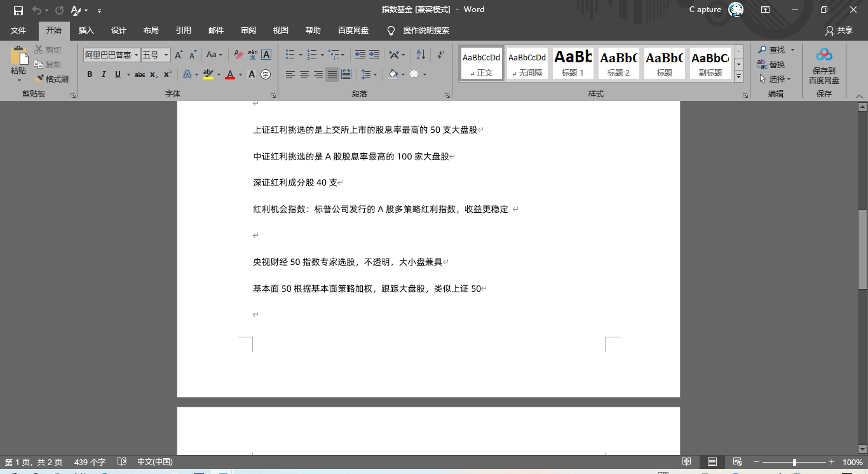Apply character border icon

coord(266,55)
